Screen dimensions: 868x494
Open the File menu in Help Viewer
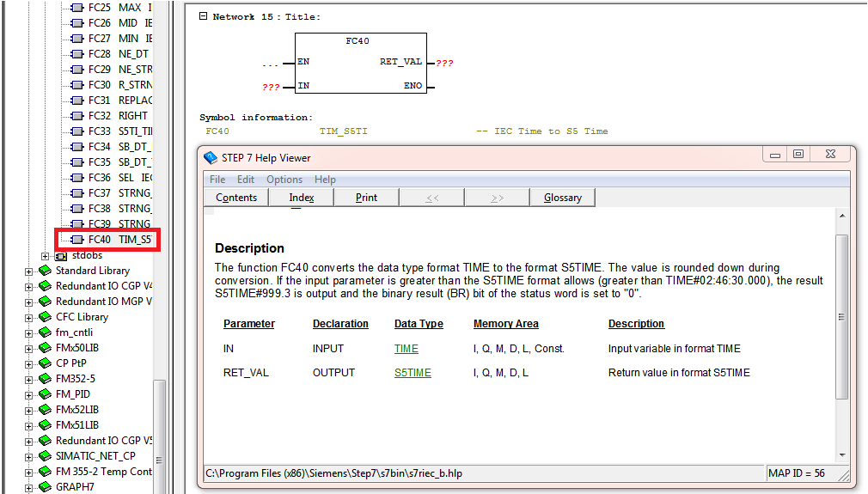tap(217, 180)
